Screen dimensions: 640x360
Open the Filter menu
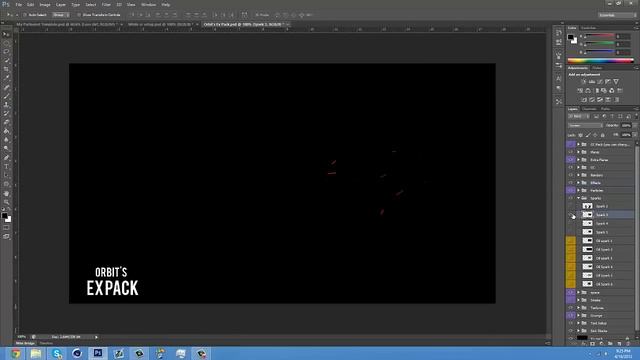106,4
